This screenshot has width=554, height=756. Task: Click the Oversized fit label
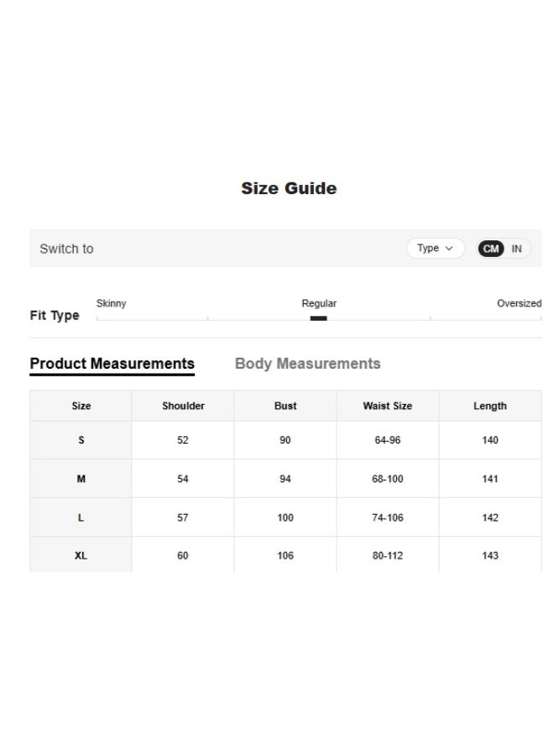point(519,303)
